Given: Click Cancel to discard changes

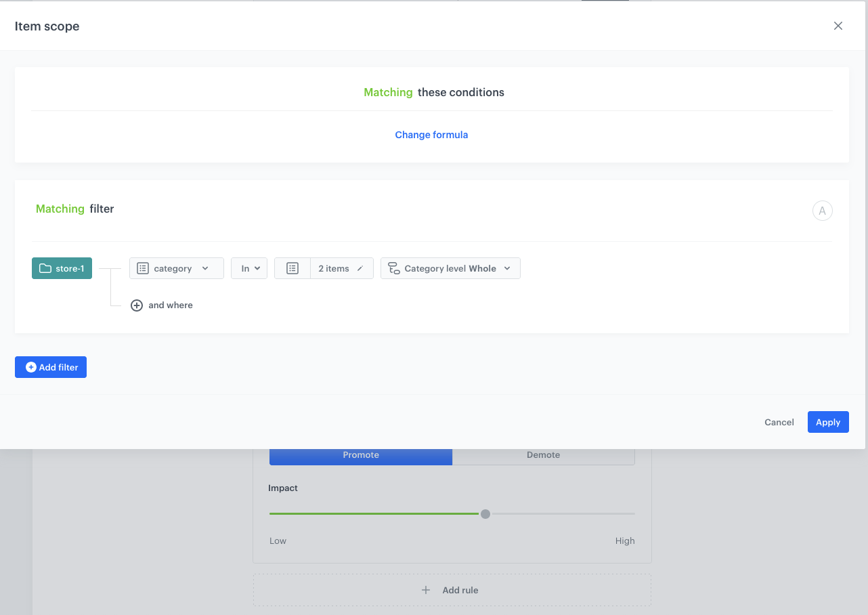Looking at the screenshot, I should point(779,422).
